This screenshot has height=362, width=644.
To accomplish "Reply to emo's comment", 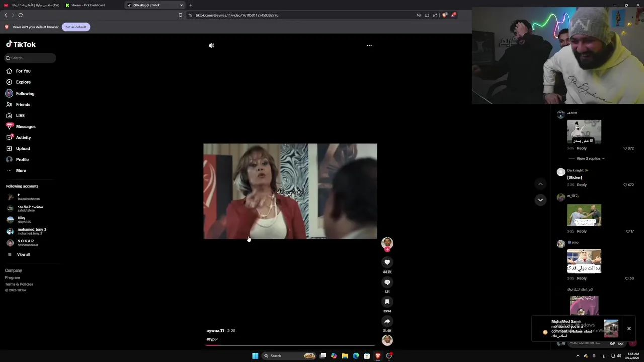I will (582, 278).
